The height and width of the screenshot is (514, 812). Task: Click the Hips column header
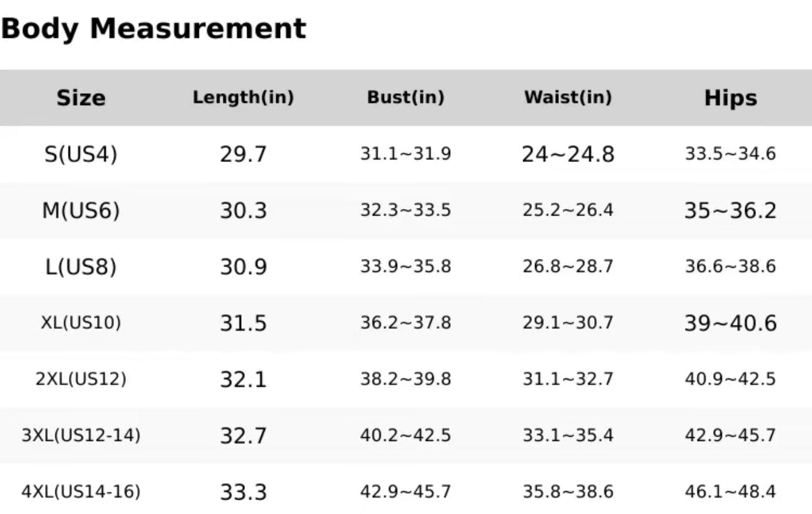tap(730, 98)
